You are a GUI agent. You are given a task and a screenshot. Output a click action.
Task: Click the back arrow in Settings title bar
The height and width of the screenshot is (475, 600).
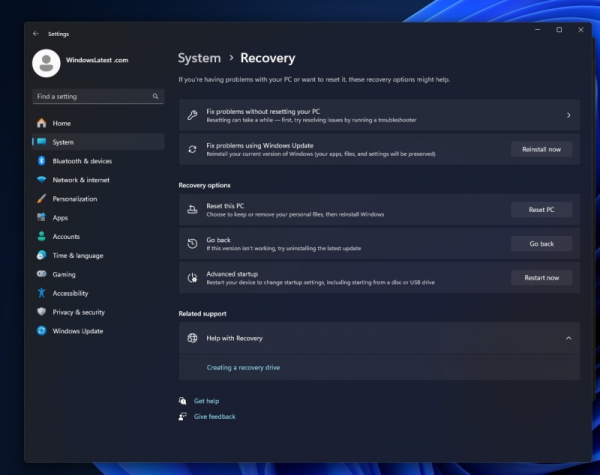pos(36,34)
